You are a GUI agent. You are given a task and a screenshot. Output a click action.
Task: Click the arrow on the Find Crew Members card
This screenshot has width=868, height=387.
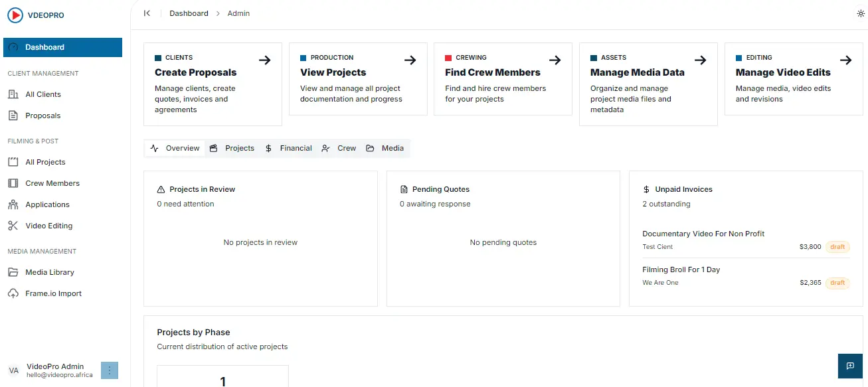555,60
